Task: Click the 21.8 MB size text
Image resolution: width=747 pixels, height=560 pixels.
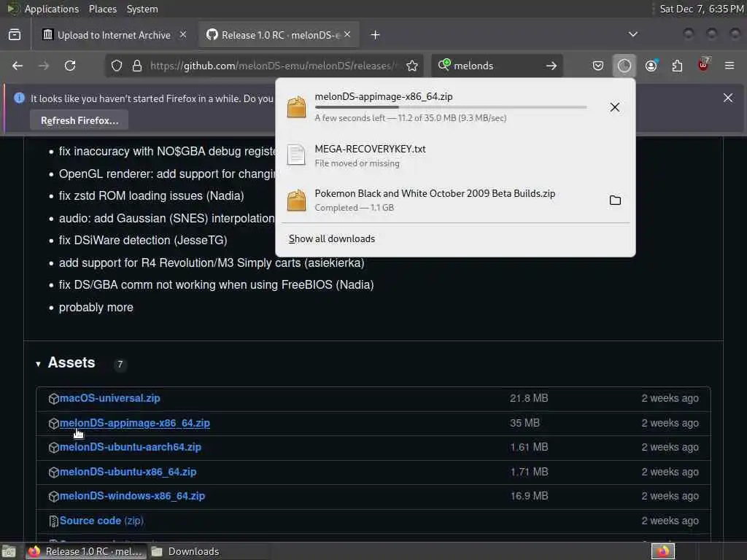Action: (529, 398)
